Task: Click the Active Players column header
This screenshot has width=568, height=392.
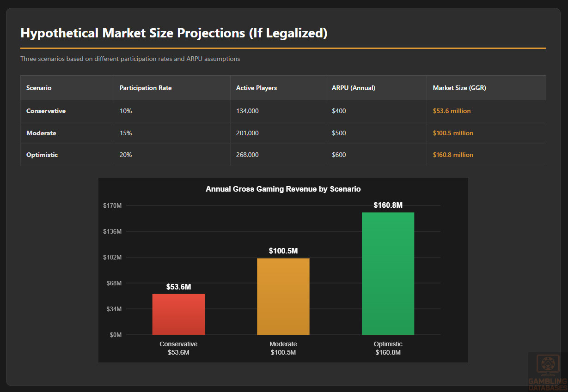Action: (257, 88)
